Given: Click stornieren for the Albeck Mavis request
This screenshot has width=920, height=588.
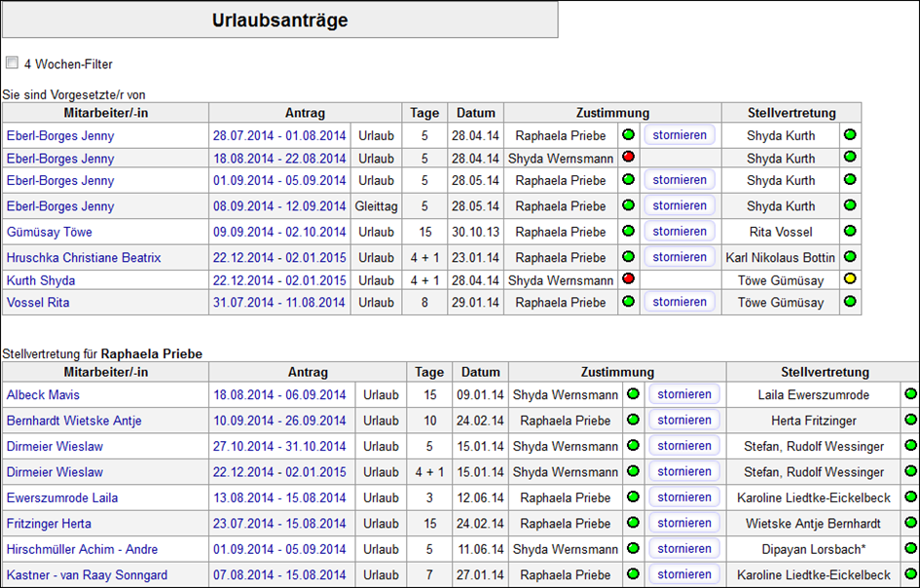Looking at the screenshot, I should [x=684, y=394].
